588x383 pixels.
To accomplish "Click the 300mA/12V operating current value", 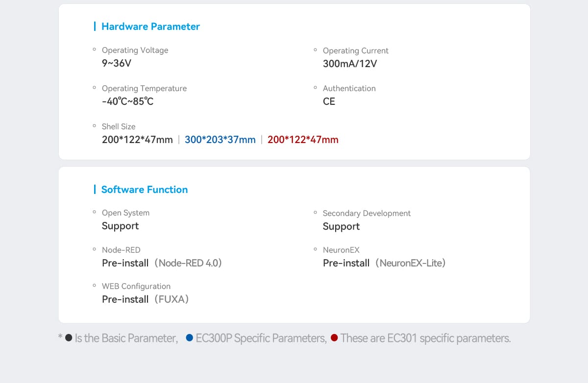I will [x=349, y=64].
